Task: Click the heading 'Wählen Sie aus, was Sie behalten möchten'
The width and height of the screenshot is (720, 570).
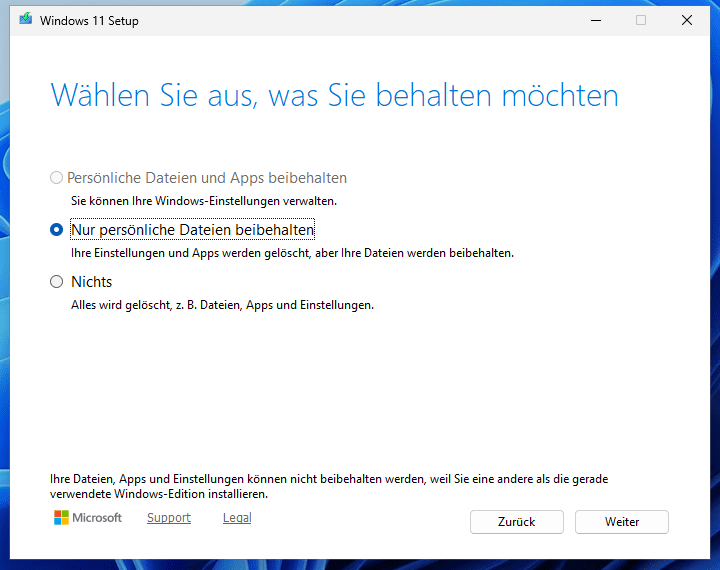Action: point(334,96)
